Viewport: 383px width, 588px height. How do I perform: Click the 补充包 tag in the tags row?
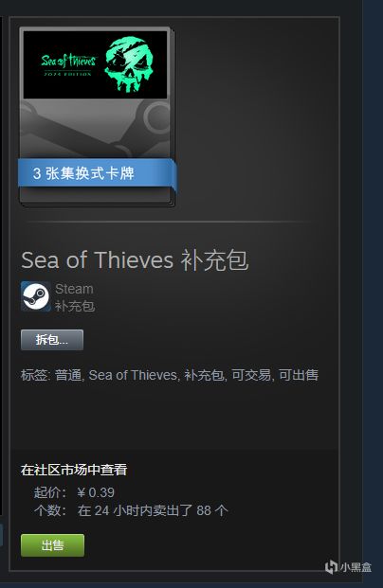pyautogui.click(x=204, y=375)
